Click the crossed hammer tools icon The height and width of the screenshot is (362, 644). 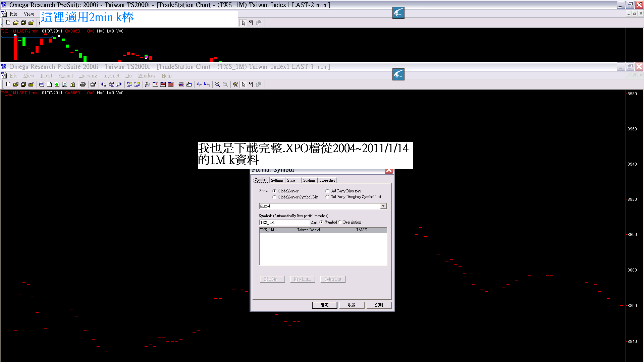tap(235, 84)
